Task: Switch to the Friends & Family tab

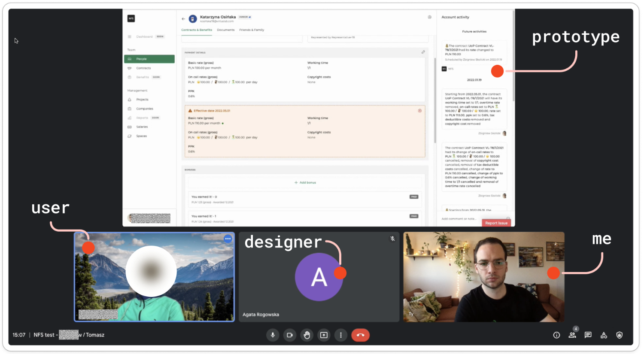Action: point(252,30)
